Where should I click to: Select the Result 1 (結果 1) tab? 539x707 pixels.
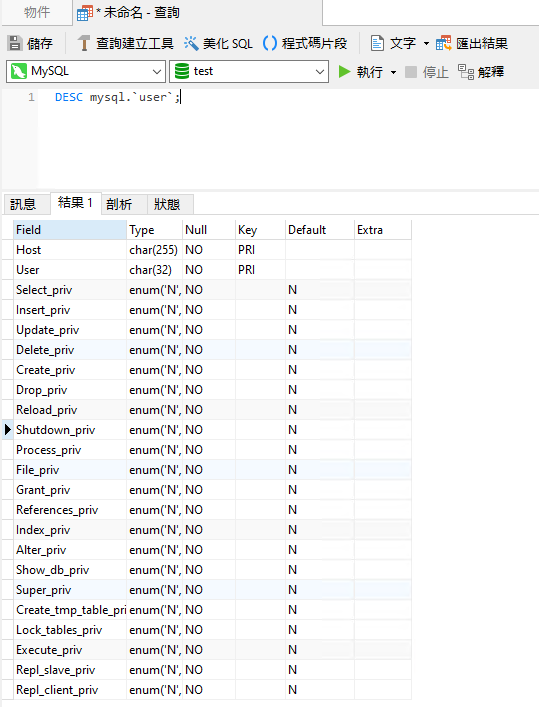[75, 203]
